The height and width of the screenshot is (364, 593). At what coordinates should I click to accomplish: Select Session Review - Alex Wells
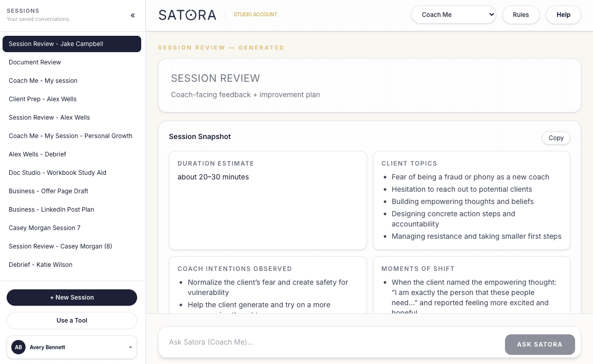(49, 117)
